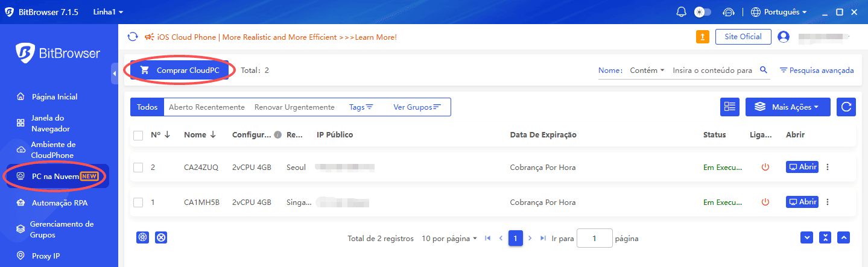
Task: Open Pesquisa avançada
Action: [x=817, y=70]
